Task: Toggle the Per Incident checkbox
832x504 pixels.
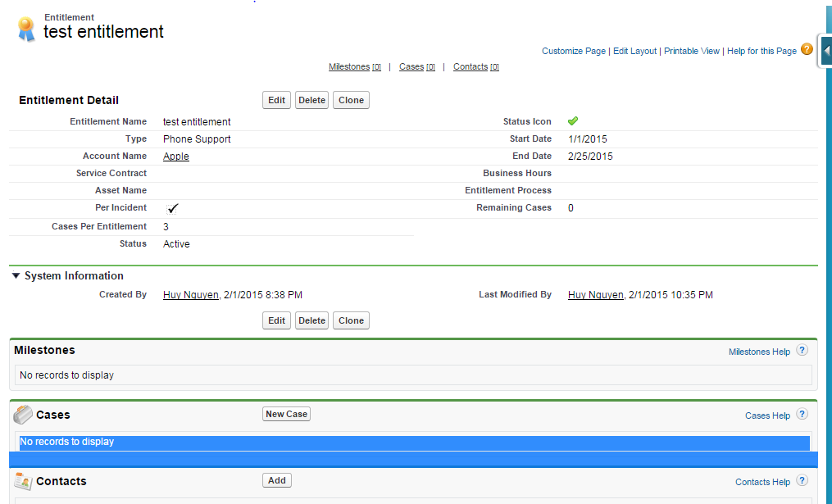Action: click(x=172, y=208)
